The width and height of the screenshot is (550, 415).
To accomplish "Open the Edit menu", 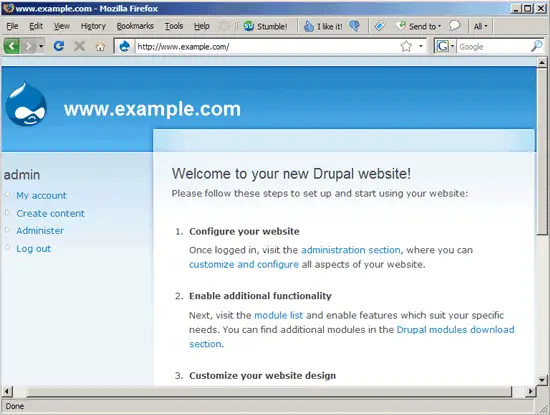I will coord(36,26).
